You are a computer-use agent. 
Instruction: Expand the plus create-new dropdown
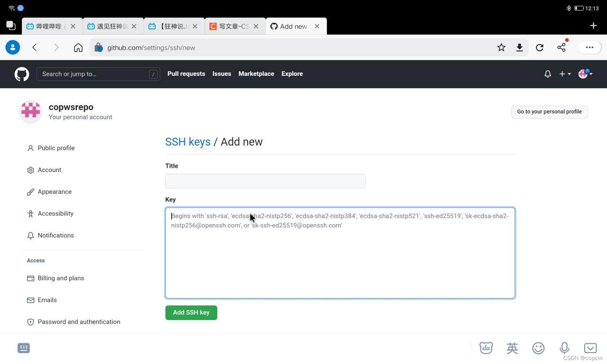tap(565, 74)
